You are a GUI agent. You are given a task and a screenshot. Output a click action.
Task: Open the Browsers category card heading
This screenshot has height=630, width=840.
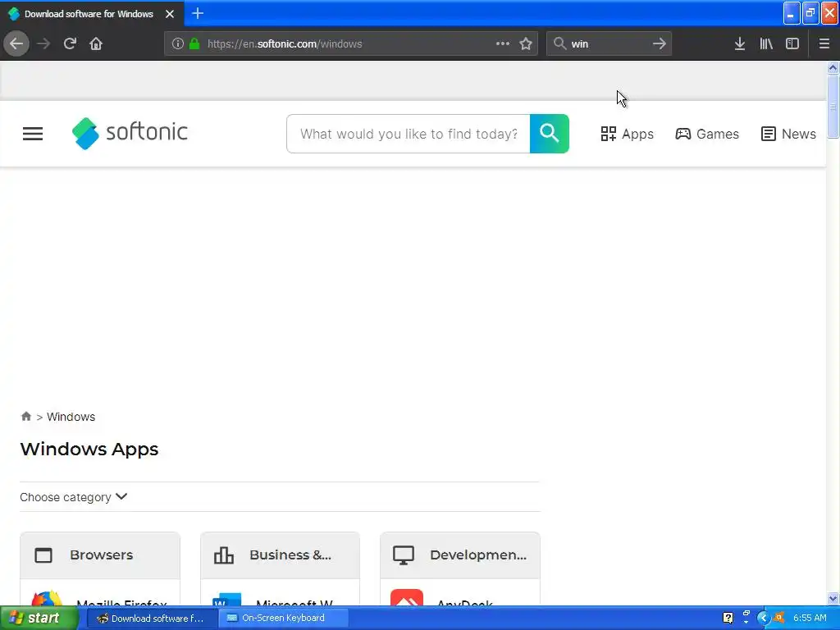click(x=100, y=555)
